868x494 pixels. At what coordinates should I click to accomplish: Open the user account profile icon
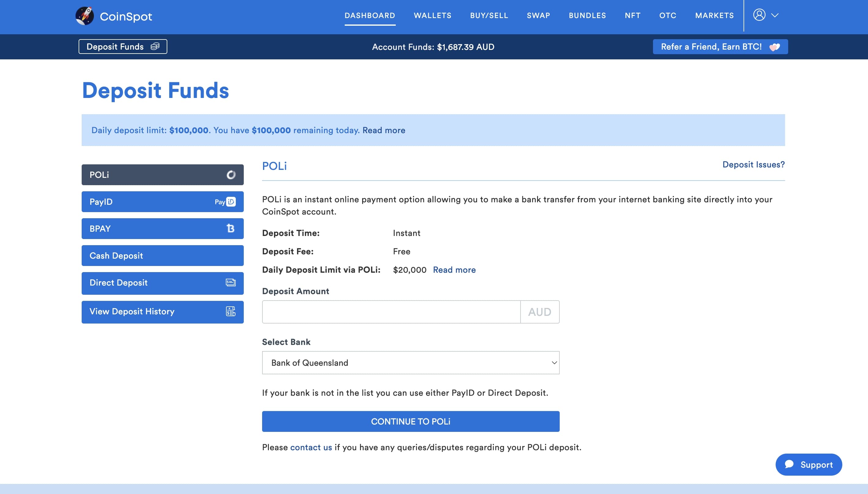(759, 15)
